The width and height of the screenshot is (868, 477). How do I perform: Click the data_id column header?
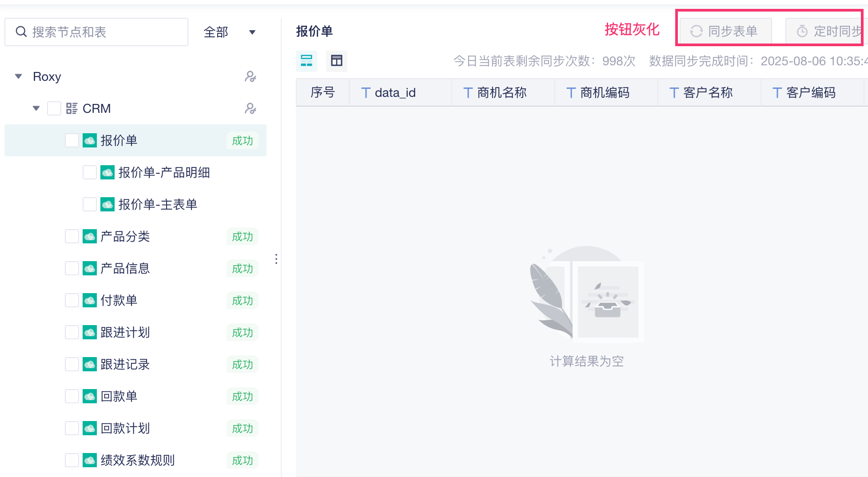click(x=401, y=92)
